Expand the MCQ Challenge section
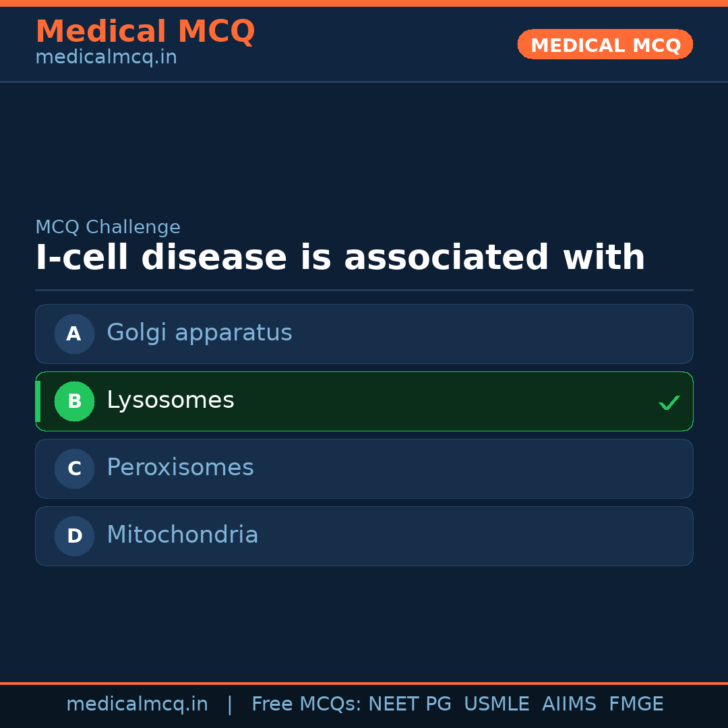Viewport: 728px width, 728px height. pos(108,227)
